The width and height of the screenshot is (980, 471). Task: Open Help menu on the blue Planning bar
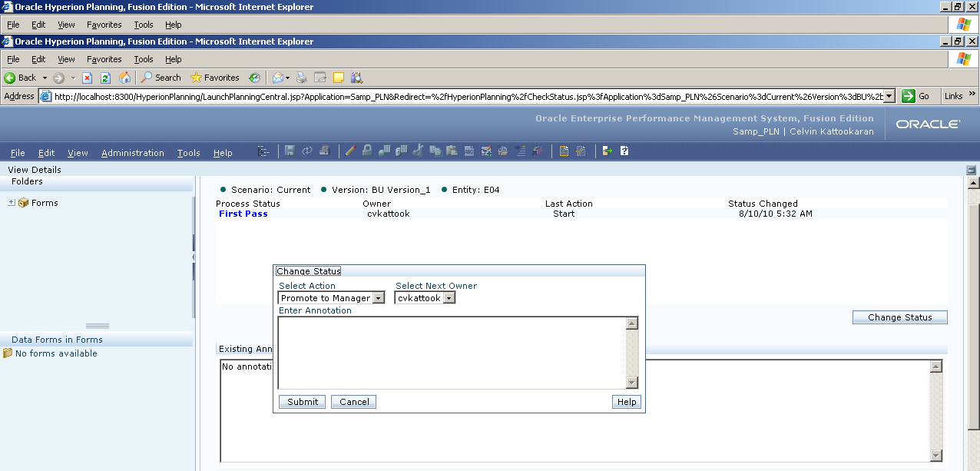click(223, 153)
